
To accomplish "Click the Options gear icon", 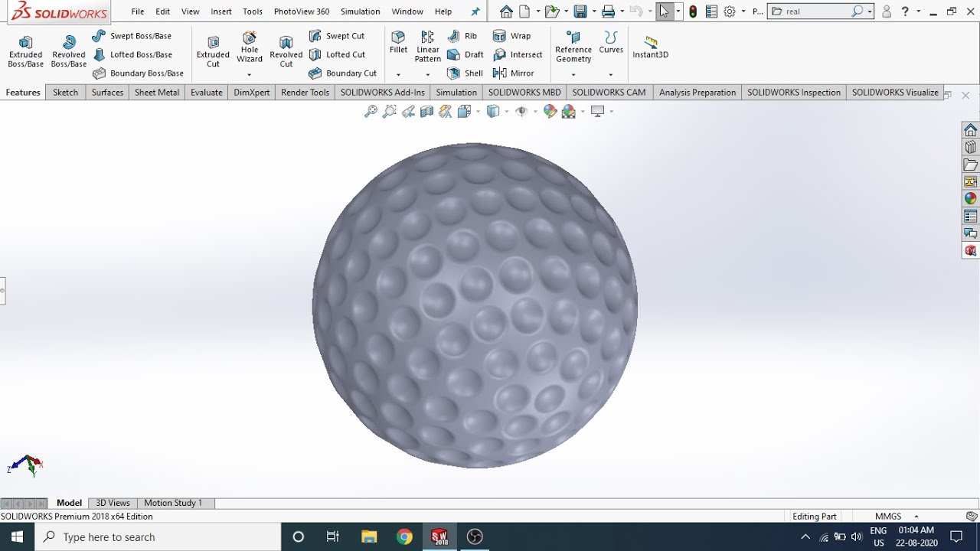I will [x=730, y=11].
